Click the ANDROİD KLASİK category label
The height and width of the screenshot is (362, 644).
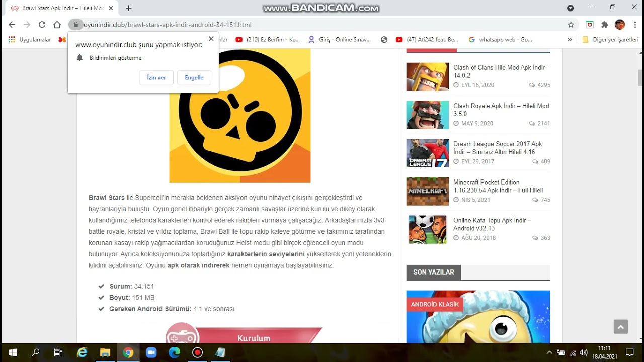click(435, 304)
